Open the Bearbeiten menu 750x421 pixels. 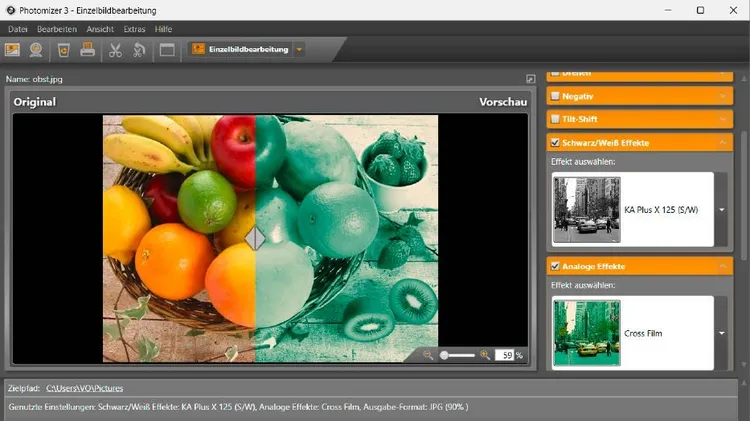point(57,29)
